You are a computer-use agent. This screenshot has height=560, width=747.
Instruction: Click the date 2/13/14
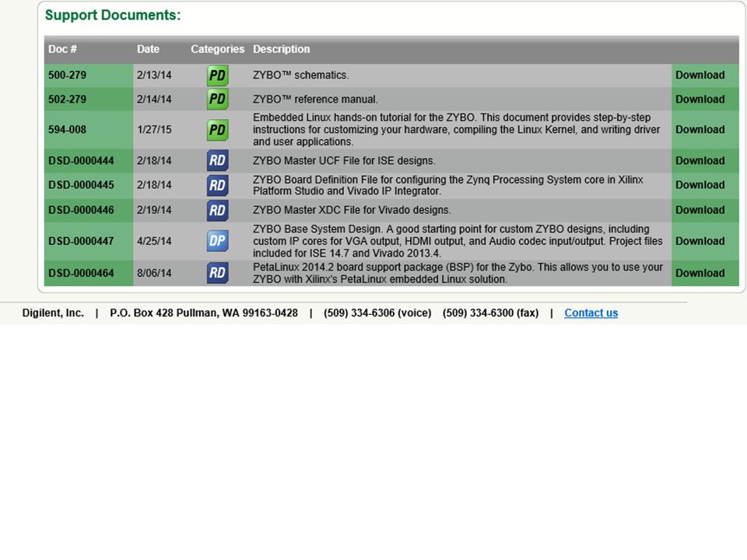[154, 75]
